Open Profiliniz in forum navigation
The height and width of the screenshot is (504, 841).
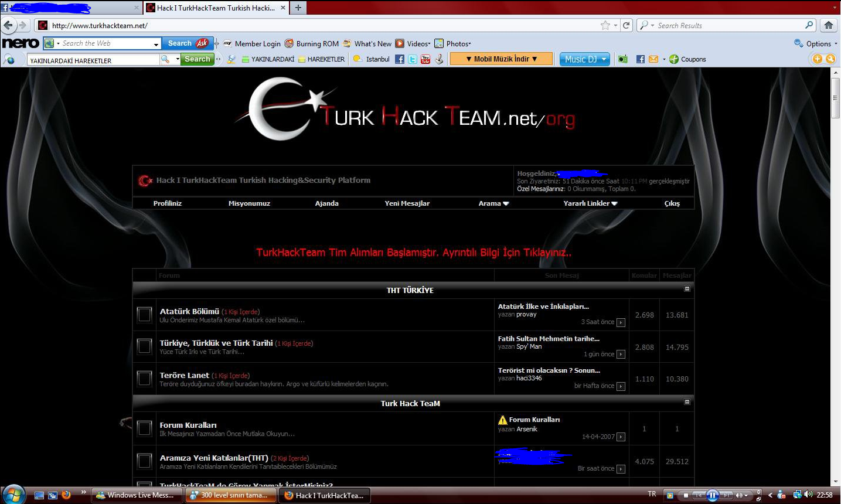point(168,203)
